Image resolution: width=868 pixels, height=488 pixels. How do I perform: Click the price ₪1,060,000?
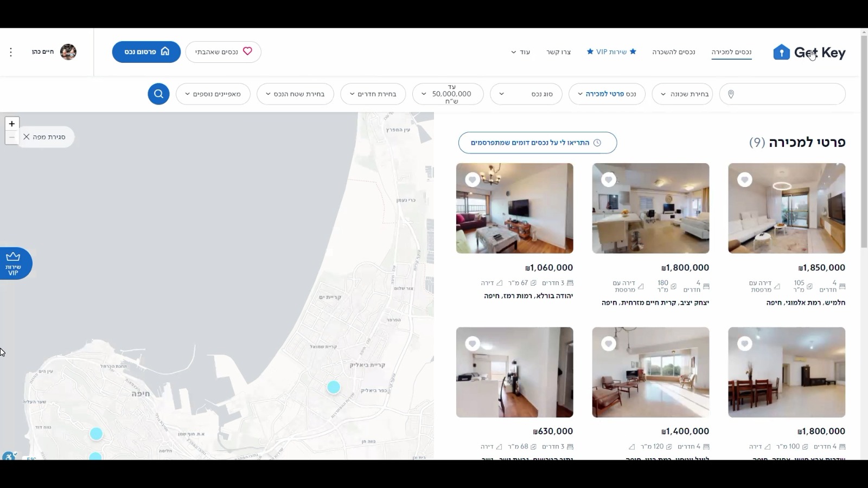549,268
